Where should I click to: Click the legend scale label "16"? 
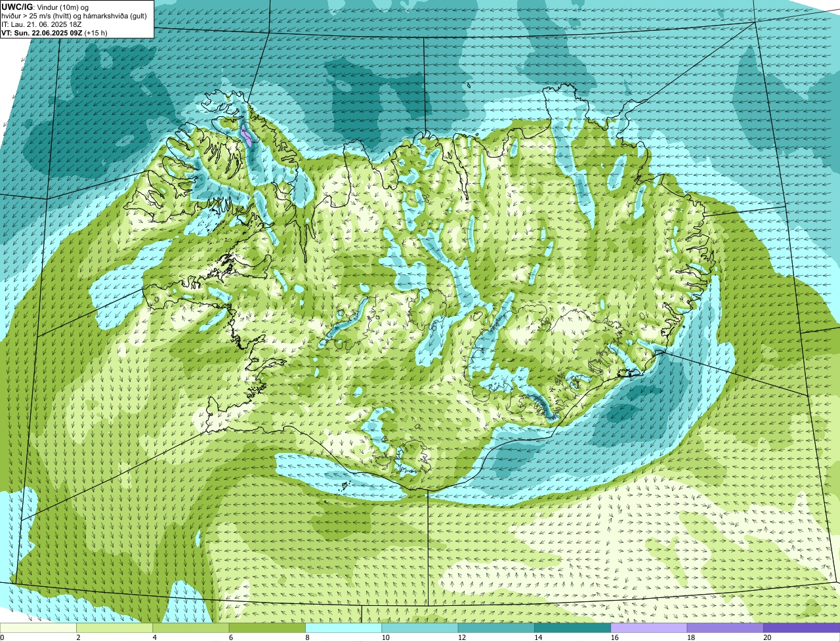pos(614,637)
